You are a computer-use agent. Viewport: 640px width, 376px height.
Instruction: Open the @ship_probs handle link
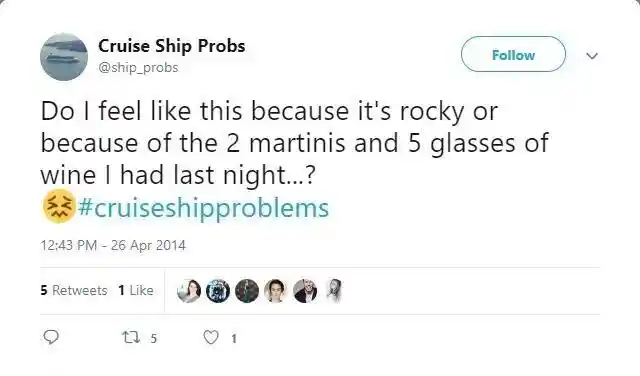pyautogui.click(x=138, y=67)
